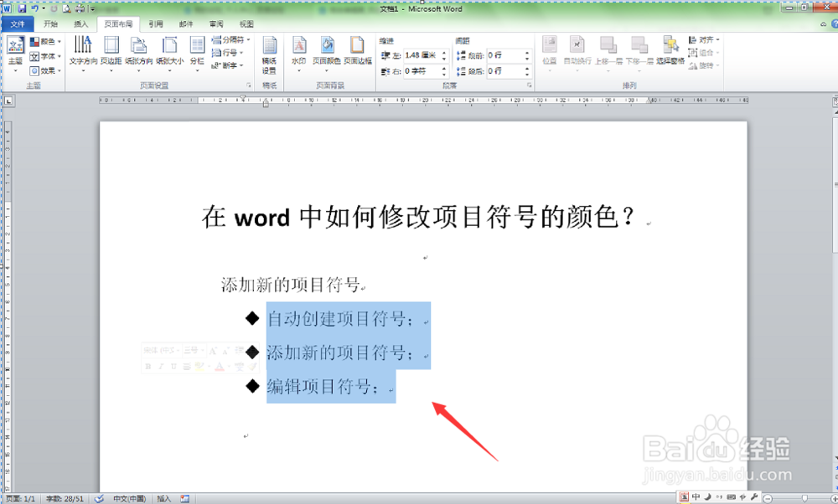Open 页面设置 dialog launcher
838x504 pixels.
click(x=249, y=85)
